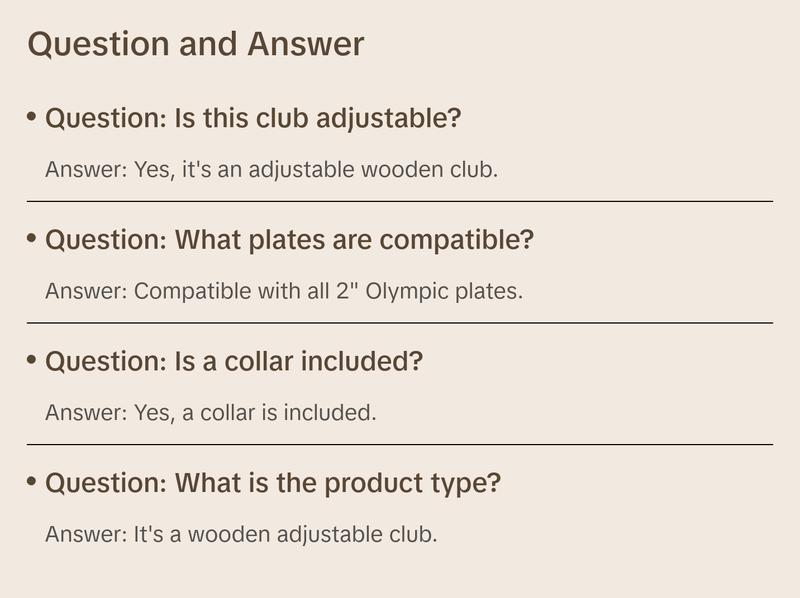Viewport: 800px width, 598px height.
Task: Click the bullet before "What plates are compatible?"
Action: pos(32,239)
